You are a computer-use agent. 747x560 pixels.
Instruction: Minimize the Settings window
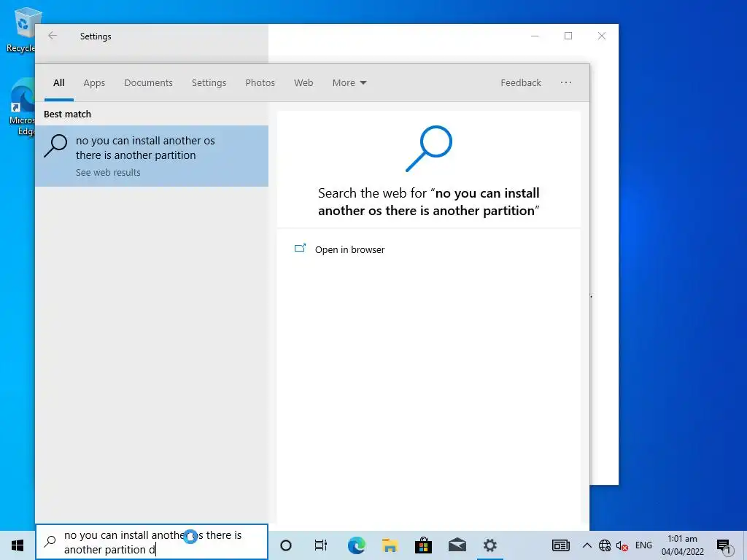click(x=535, y=36)
